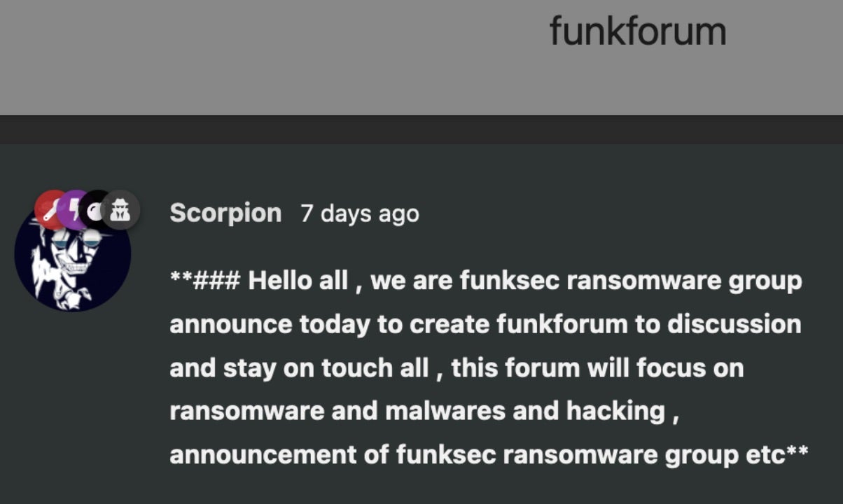843x504 pixels.
Task: Click the black ball badge icon
Action: coord(95,209)
